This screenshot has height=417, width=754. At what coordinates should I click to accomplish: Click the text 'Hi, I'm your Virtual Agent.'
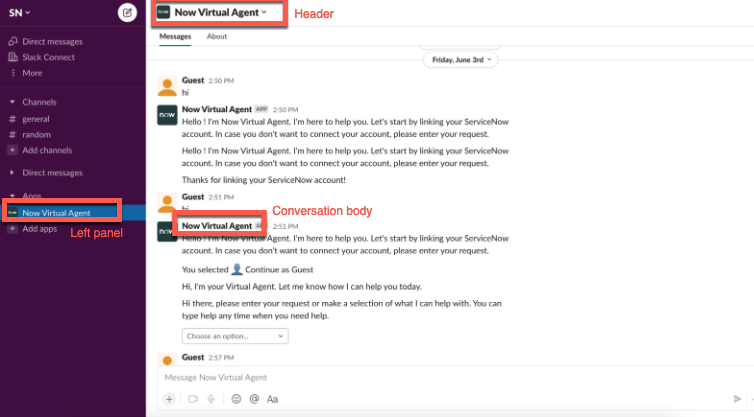coord(229,287)
